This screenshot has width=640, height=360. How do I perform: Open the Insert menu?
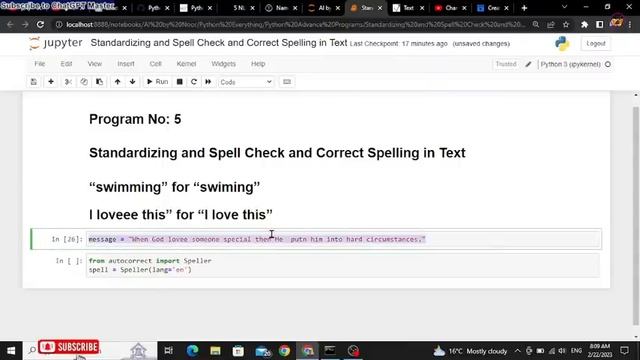[126, 64]
